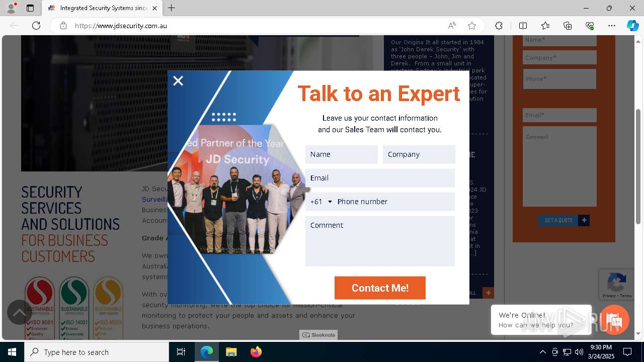Open File Explorer from taskbar
The height and width of the screenshot is (362, 644).
click(231, 352)
